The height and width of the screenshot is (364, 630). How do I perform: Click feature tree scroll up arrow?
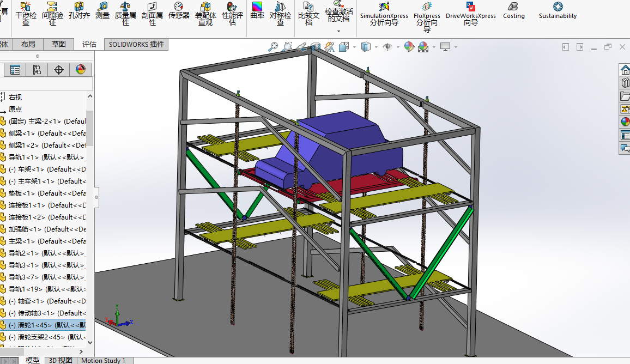(x=90, y=96)
